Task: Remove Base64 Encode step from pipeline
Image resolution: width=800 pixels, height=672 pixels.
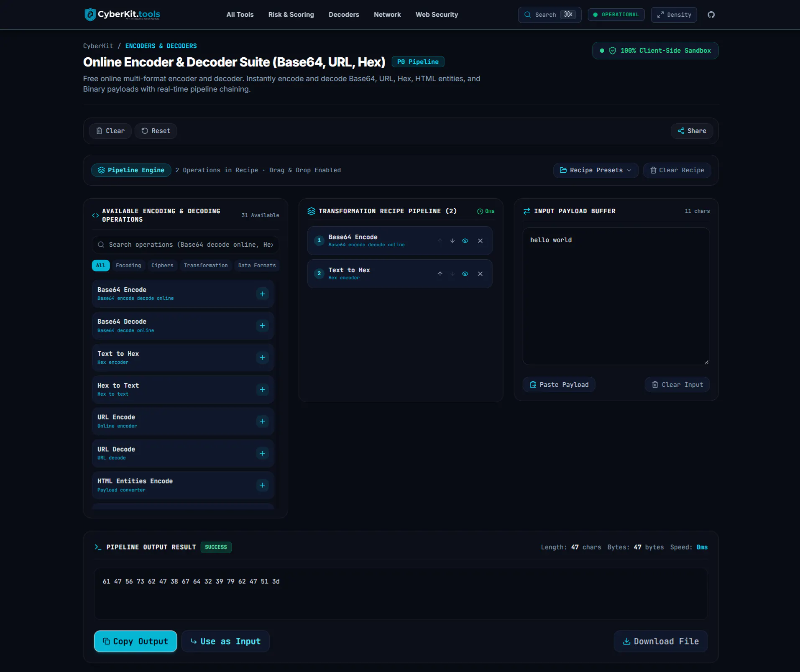Action: pos(480,241)
